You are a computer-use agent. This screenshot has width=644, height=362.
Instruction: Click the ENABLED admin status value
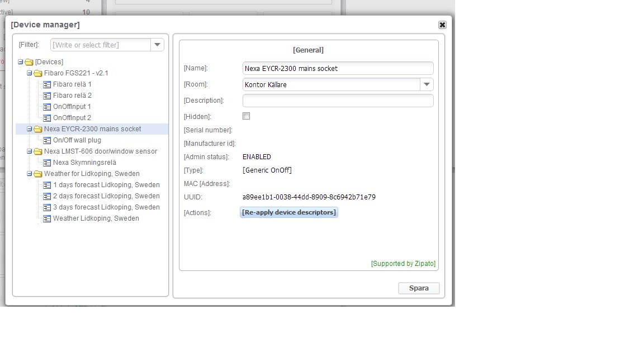[x=257, y=157]
